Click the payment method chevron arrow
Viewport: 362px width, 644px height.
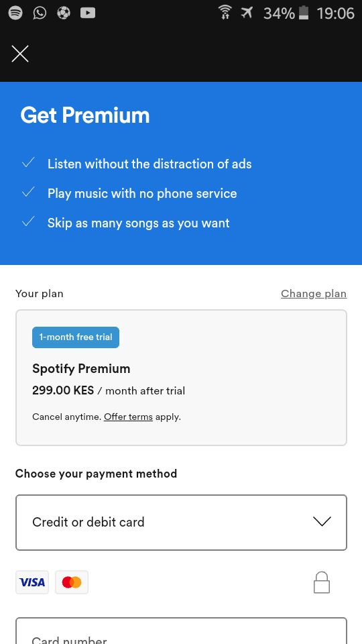(x=322, y=522)
